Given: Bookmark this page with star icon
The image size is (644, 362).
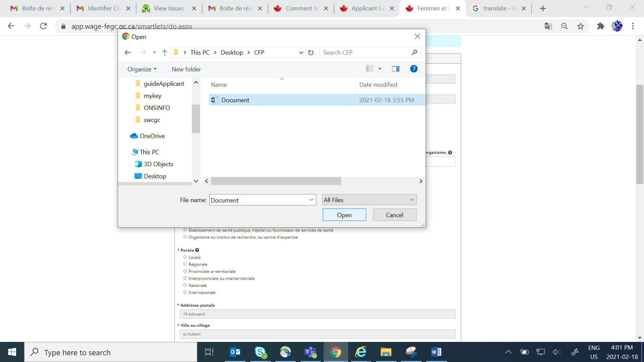Looking at the screenshot, I should [581, 26].
